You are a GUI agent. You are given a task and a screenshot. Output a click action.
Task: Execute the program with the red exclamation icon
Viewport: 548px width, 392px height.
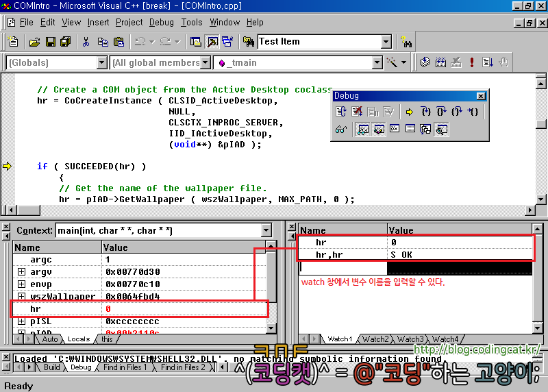click(472, 62)
